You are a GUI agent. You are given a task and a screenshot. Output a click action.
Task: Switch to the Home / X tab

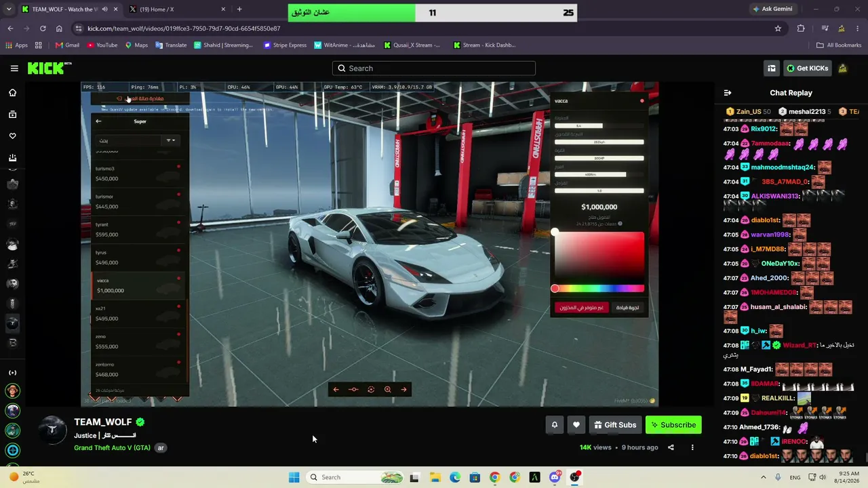click(x=176, y=9)
